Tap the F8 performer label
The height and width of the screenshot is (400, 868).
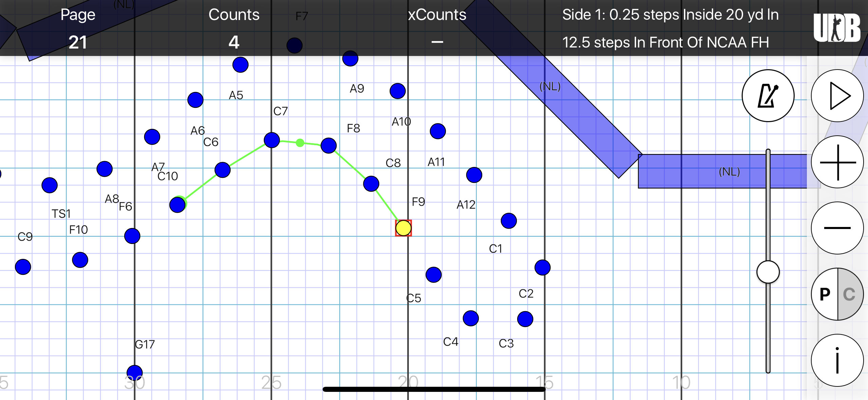[x=353, y=129]
